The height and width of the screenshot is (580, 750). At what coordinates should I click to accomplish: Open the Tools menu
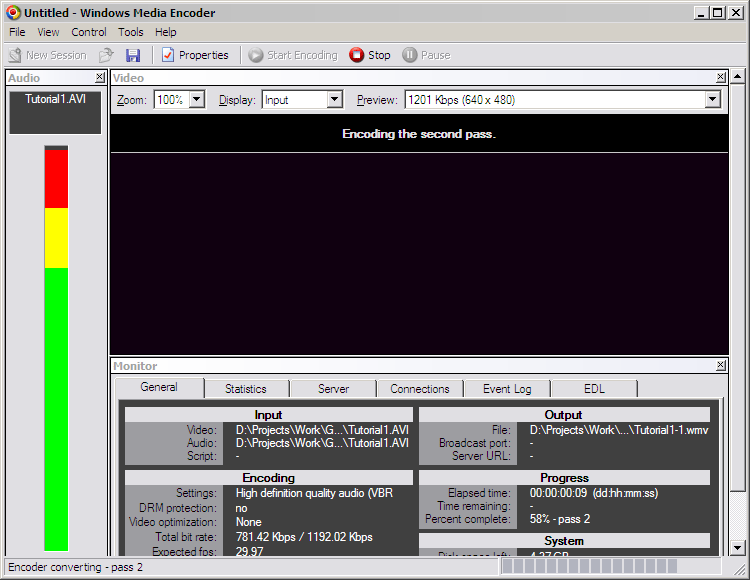tap(131, 32)
